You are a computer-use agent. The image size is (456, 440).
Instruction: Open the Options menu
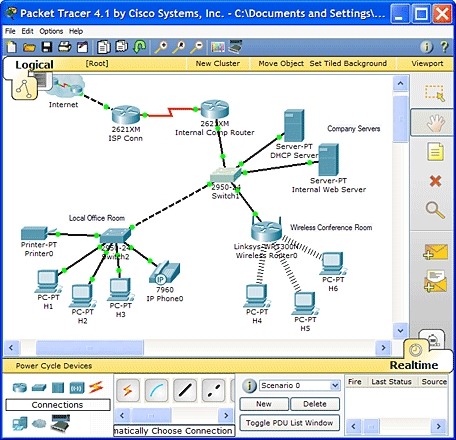point(51,31)
